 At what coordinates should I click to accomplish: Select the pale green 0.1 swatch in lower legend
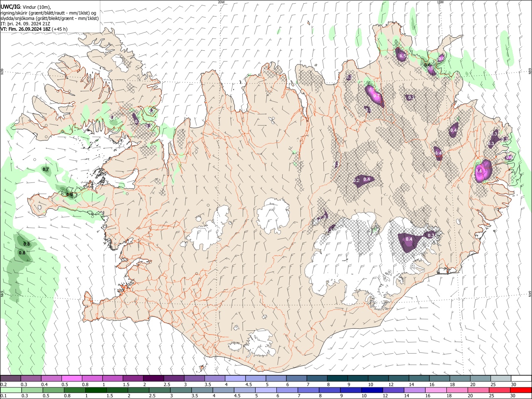tap(11, 390)
